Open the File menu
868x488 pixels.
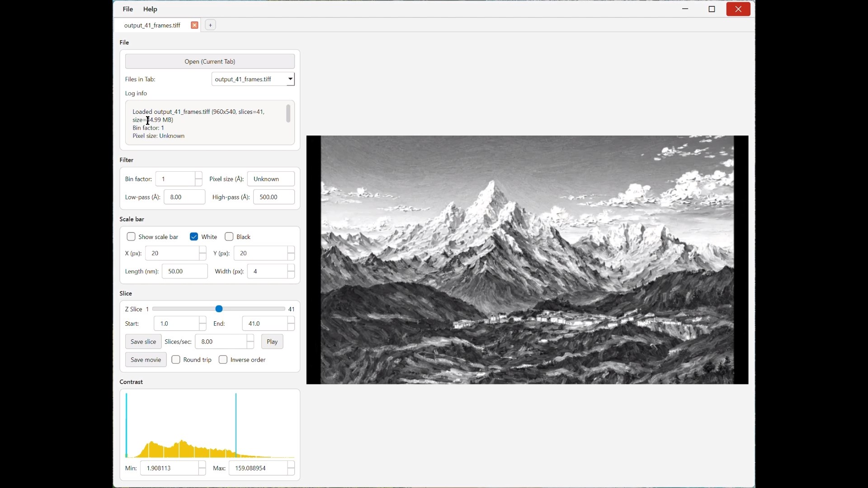(128, 9)
